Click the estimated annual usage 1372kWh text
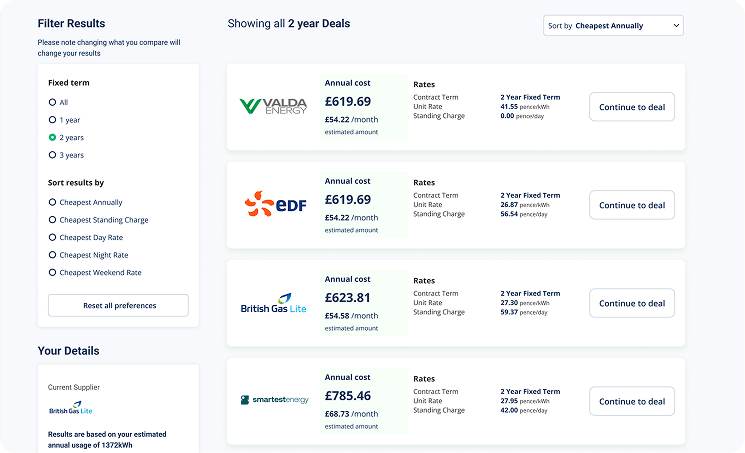 (x=107, y=440)
